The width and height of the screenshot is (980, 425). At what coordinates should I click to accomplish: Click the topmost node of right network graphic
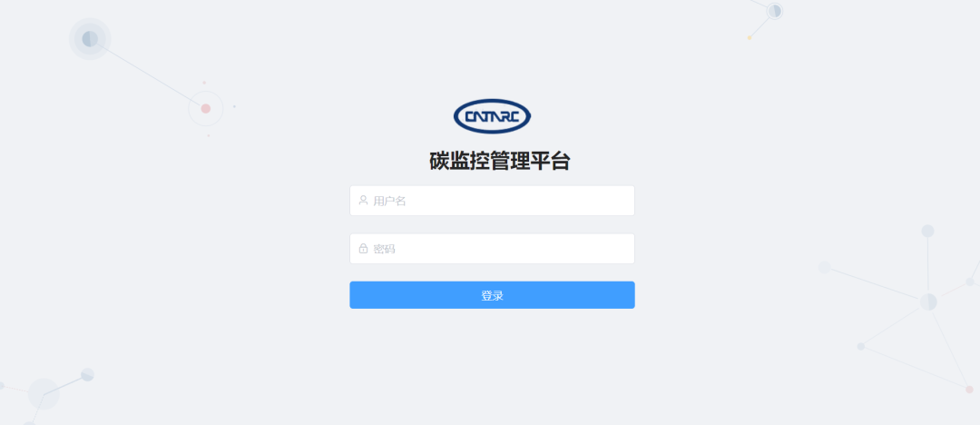tap(927, 231)
